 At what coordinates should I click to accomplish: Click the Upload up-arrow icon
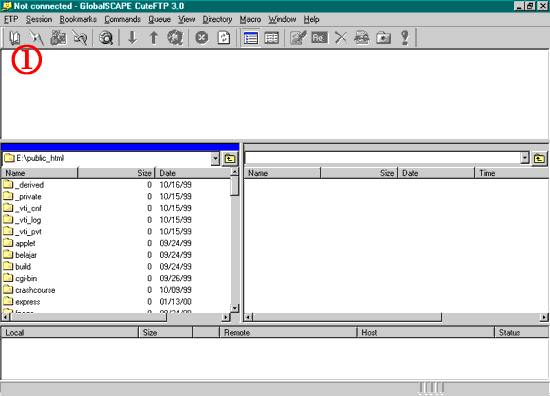154,38
